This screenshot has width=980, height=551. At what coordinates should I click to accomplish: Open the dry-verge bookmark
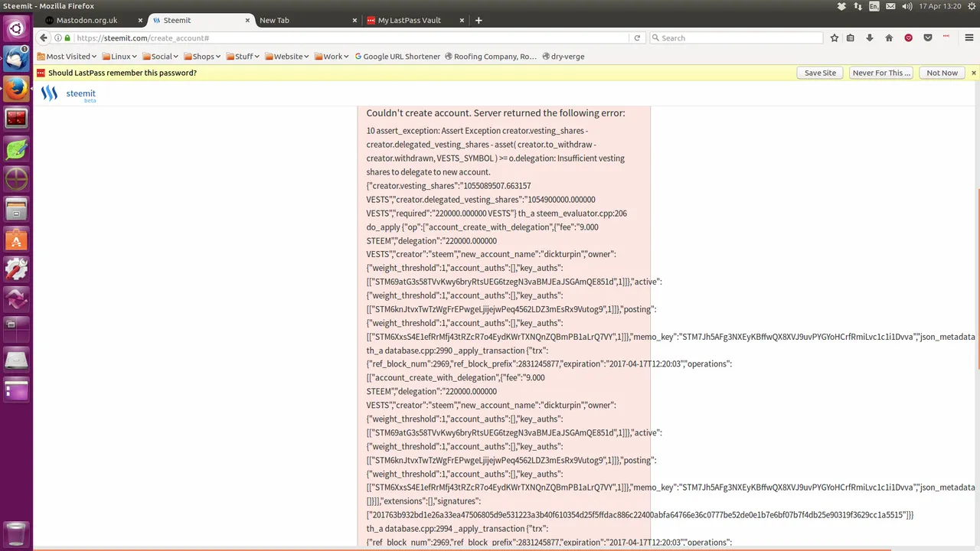tap(563, 56)
